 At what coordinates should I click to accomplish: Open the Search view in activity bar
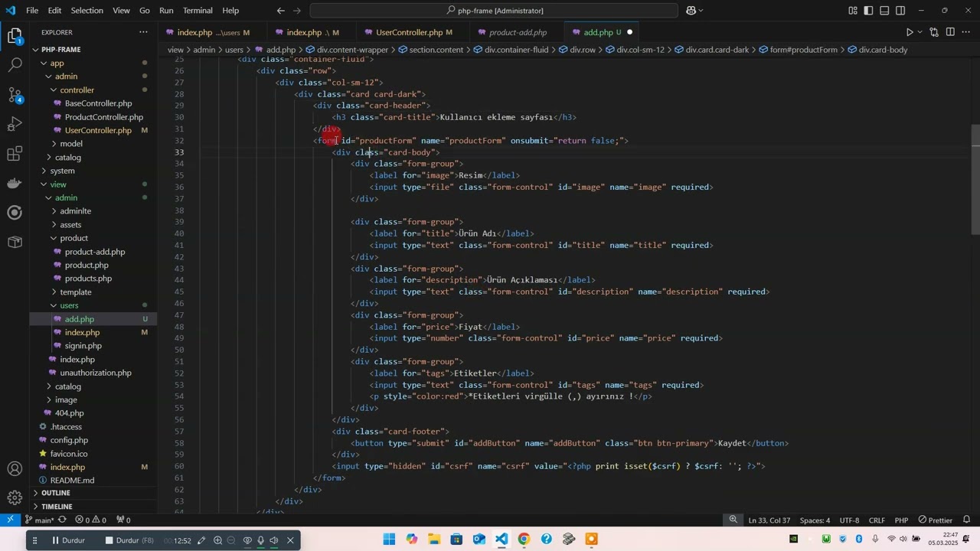tap(15, 65)
